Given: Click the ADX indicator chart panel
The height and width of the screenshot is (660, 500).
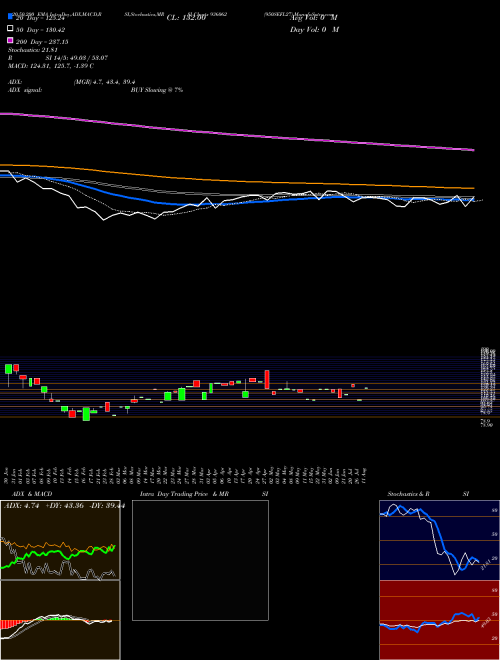Looking at the screenshot, I should 60,540.
